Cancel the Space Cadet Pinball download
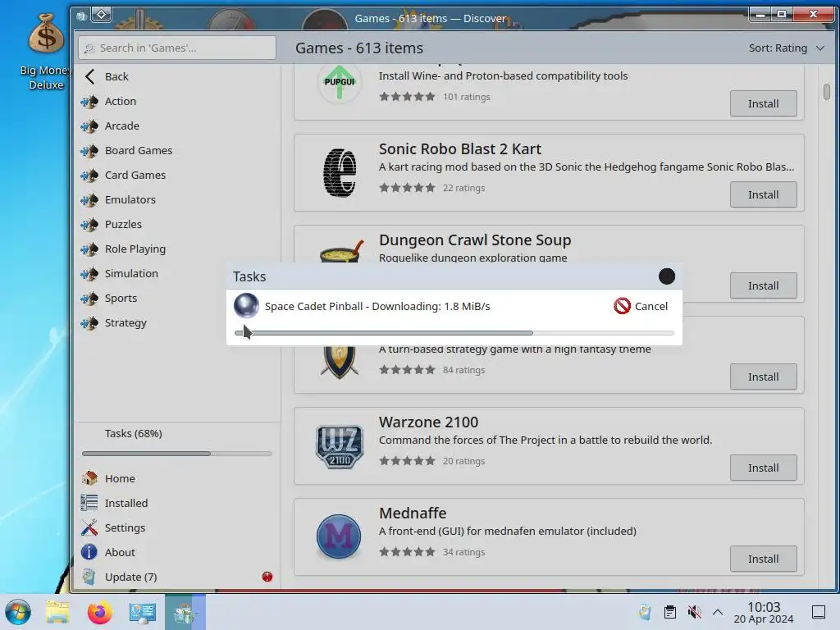The height and width of the screenshot is (630, 840). point(641,307)
